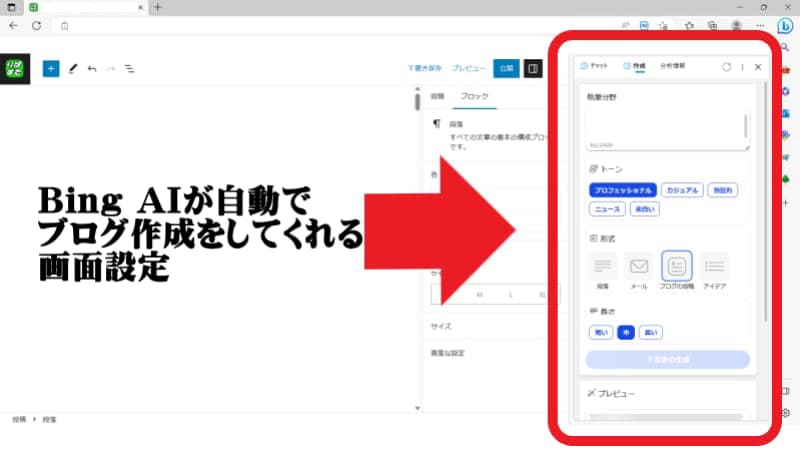Redo the last editor change
The width and height of the screenshot is (800, 450).
111,68
